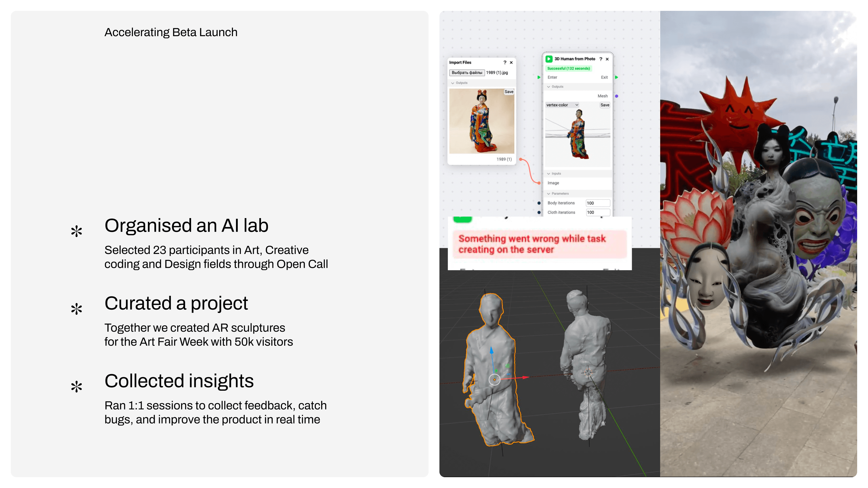Close the 3D Human from Photo node
This screenshot has height=488, width=868.
click(607, 59)
